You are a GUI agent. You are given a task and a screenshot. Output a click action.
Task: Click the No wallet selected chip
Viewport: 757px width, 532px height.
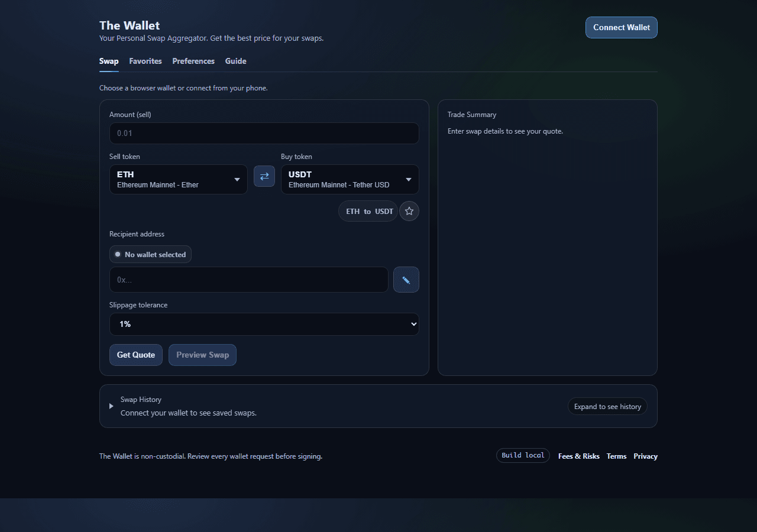point(150,254)
